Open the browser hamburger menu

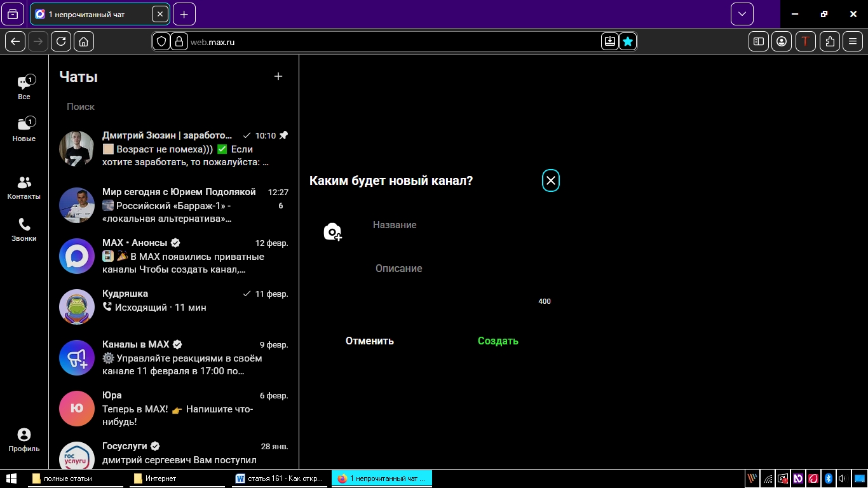tap(853, 41)
